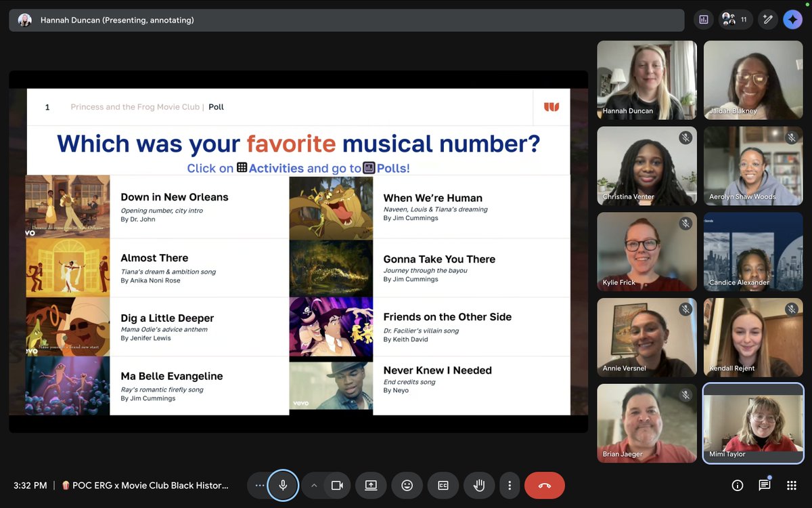The width and height of the screenshot is (812, 508).
Task: Click the Almost There thumbnail image
Action: coord(68,268)
